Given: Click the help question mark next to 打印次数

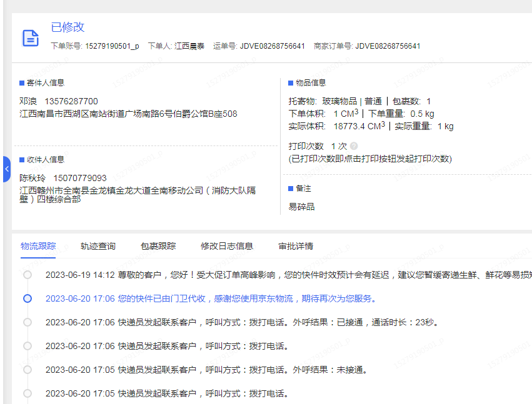Looking at the screenshot, I should 354,146.
